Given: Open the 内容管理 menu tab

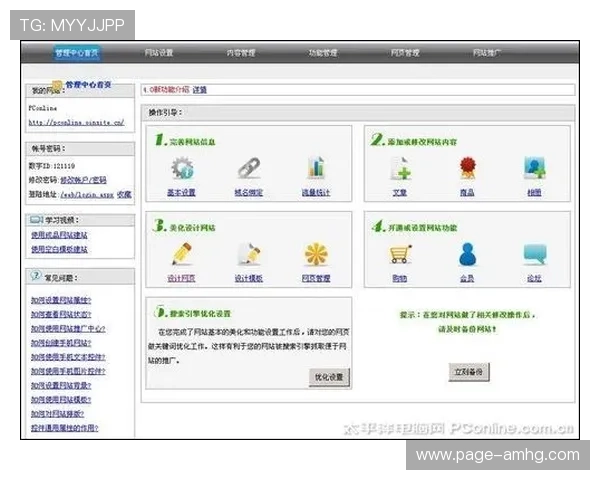Looking at the screenshot, I should (x=241, y=53).
